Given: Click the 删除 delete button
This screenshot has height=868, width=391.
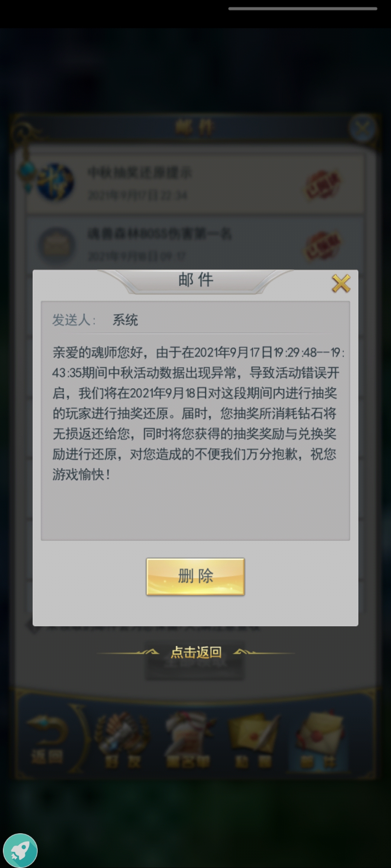Looking at the screenshot, I should click(195, 576).
